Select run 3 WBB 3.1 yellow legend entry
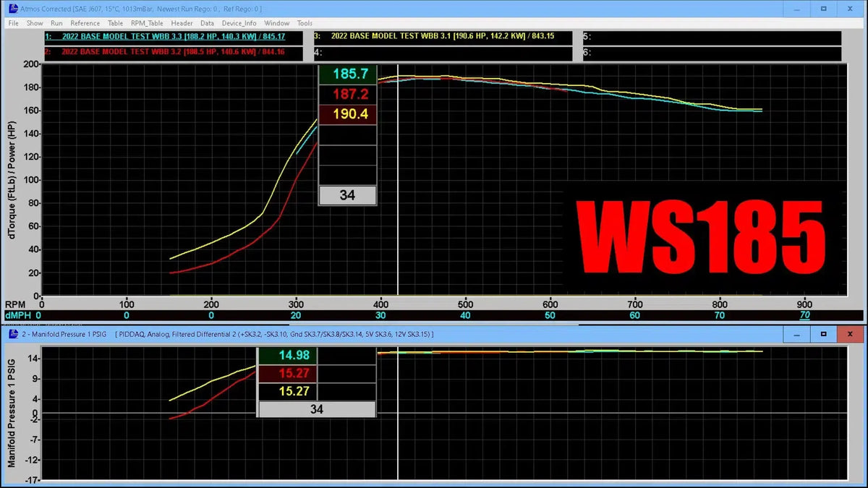This screenshot has width=868, height=488. pos(441,36)
